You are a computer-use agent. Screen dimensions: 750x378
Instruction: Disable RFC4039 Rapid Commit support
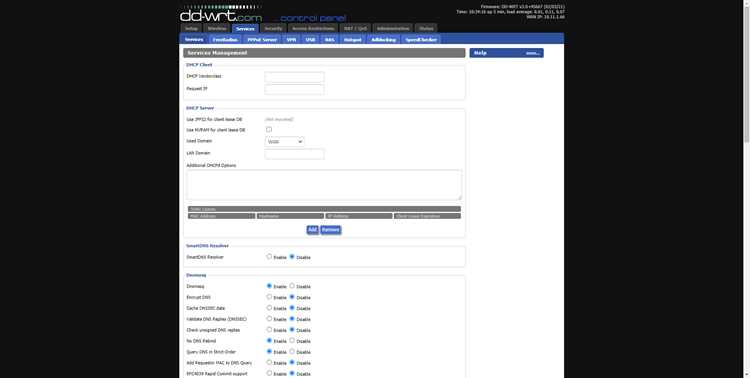point(292,373)
